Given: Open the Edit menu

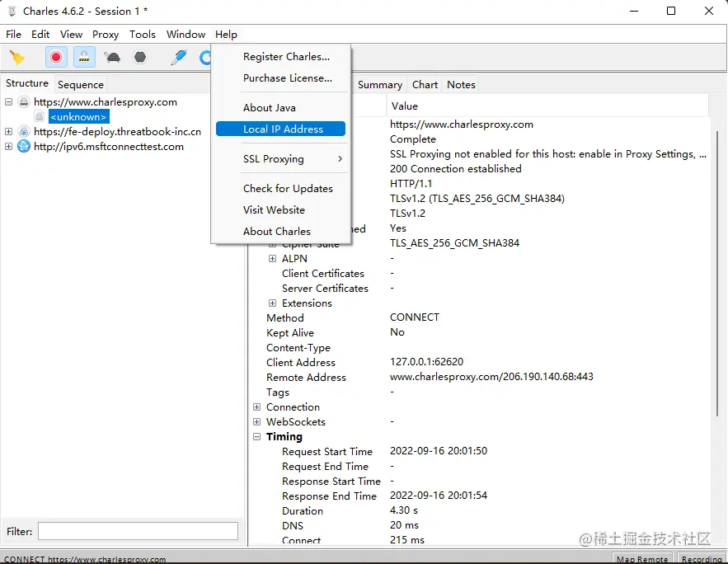Looking at the screenshot, I should click(x=40, y=35).
